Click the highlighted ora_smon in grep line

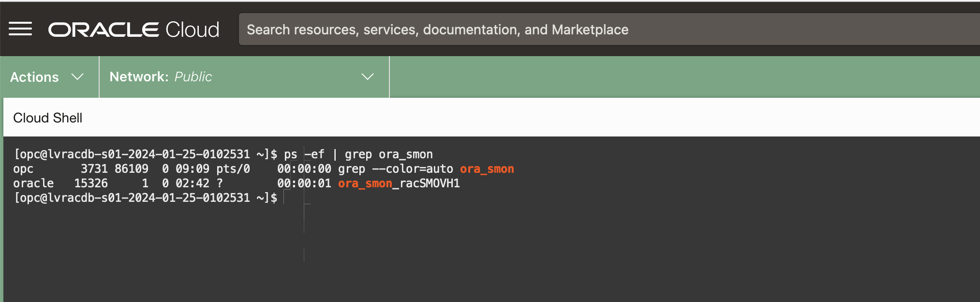coord(487,169)
